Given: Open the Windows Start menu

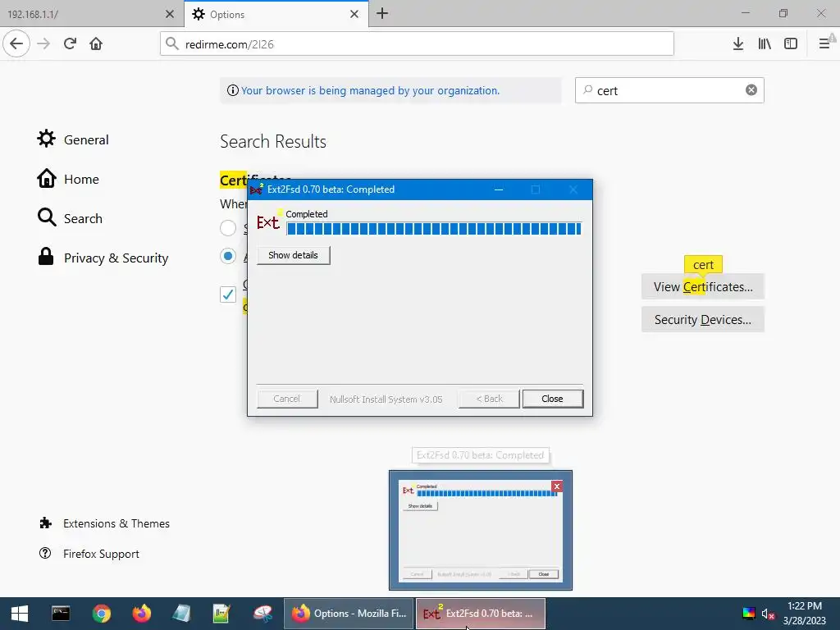Looking at the screenshot, I should pyautogui.click(x=20, y=614).
